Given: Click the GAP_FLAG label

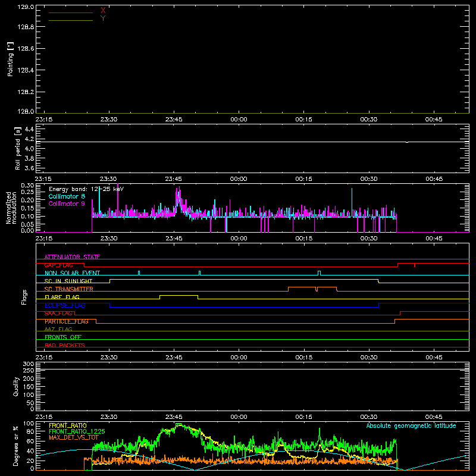Looking at the screenshot, I should click(58, 265).
